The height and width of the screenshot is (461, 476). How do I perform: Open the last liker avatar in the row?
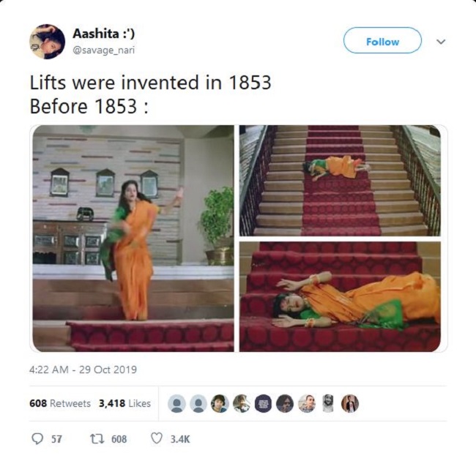pos(350,404)
